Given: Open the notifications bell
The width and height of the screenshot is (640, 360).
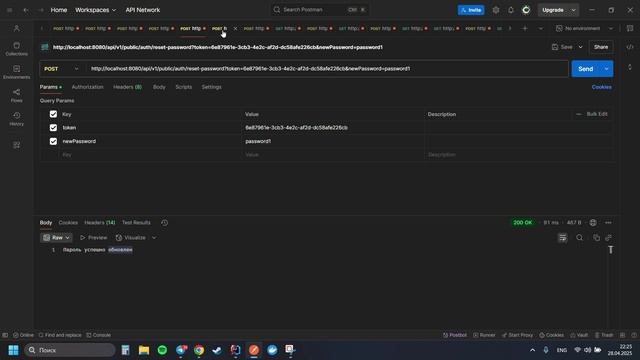Looking at the screenshot, I should click(511, 10).
